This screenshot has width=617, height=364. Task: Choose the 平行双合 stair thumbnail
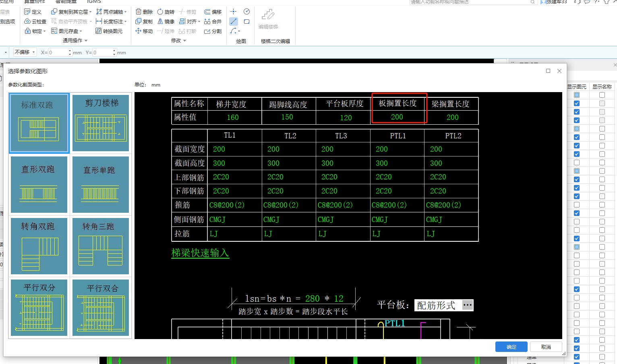(101, 308)
